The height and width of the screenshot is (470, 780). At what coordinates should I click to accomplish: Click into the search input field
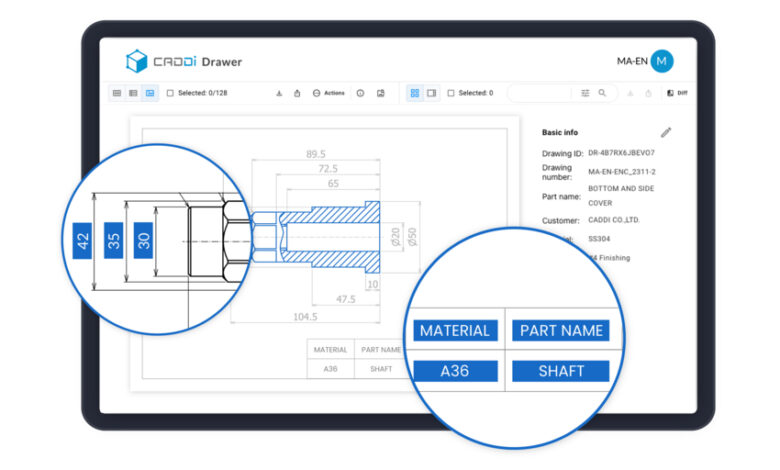click(542, 93)
